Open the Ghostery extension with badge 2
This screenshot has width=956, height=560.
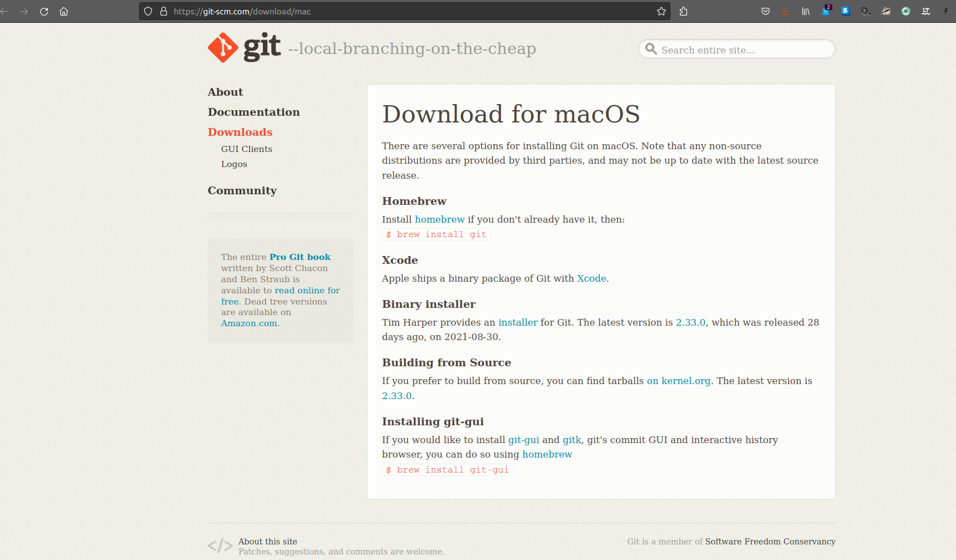pos(826,11)
